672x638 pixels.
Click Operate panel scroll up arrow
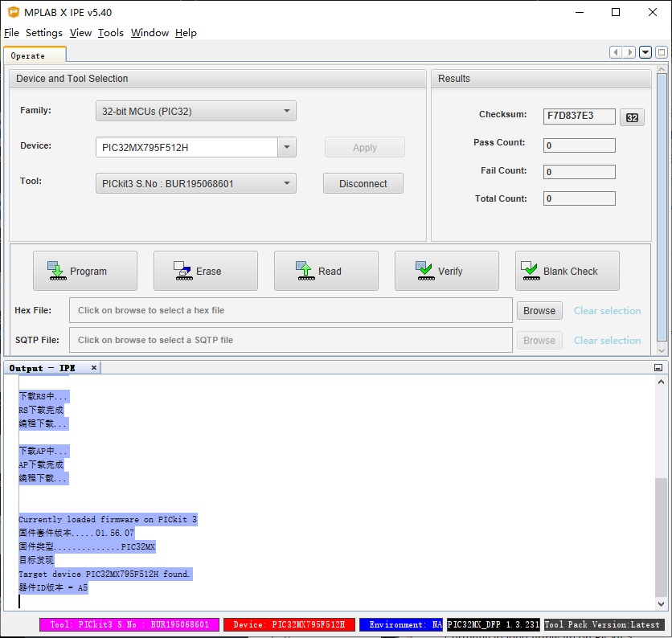662,69
